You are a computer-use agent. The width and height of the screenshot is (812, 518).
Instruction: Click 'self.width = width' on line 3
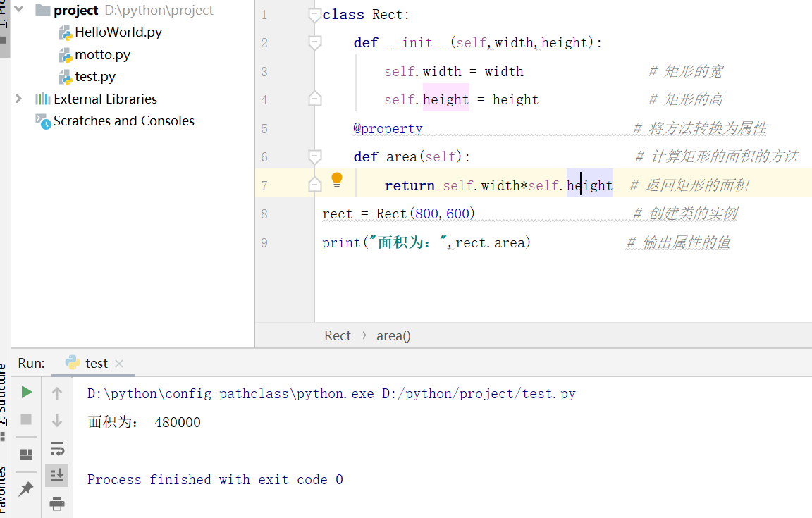(454, 71)
